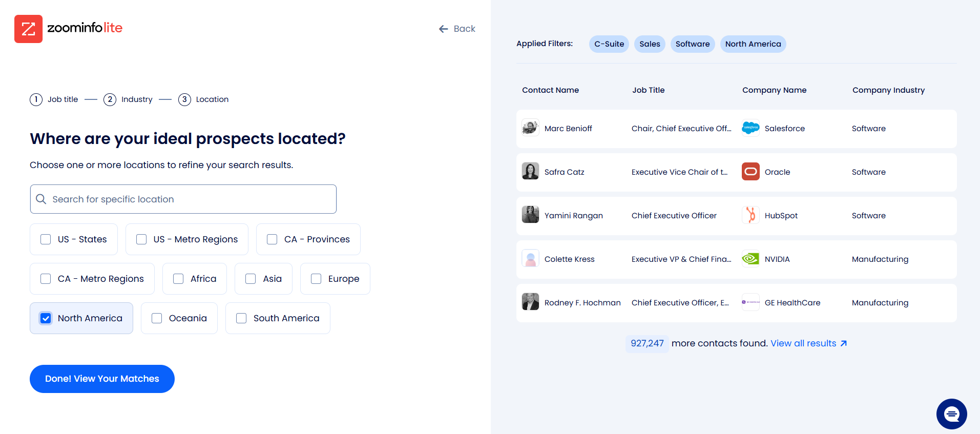Focus the Search for specific location field
The image size is (980, 434).
point(183,199)
